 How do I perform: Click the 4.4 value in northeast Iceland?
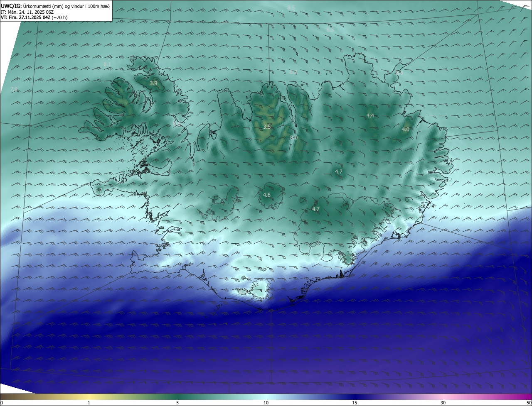pyautogui.click(x=370, y=115)
